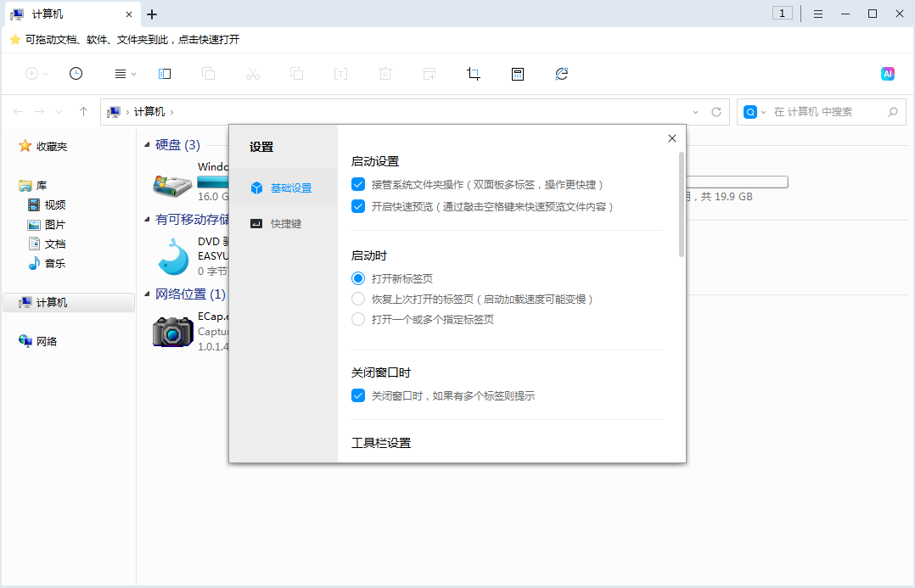Click the screenshot crop tool icon
Viewport: 915px width, 588px height.
tap(474, 74)
